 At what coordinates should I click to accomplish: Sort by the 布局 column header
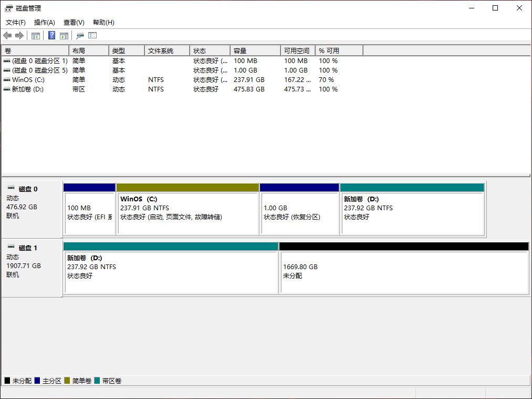tap(89, 50)
